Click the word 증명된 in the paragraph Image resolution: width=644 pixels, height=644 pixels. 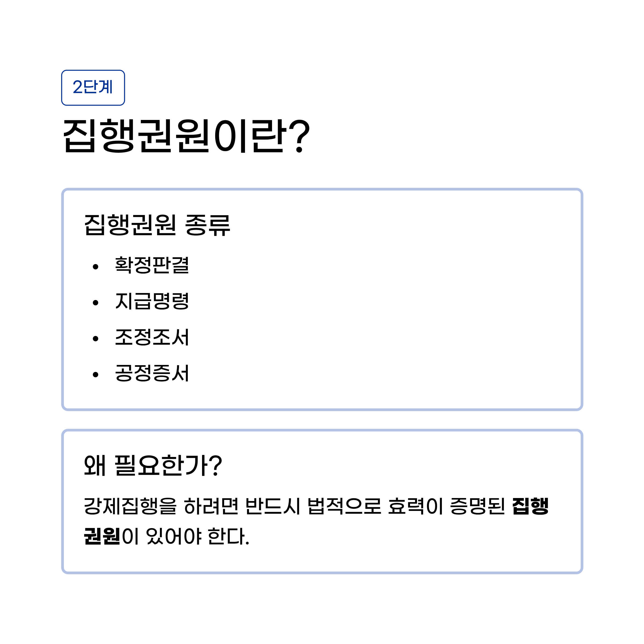(477, 506)
